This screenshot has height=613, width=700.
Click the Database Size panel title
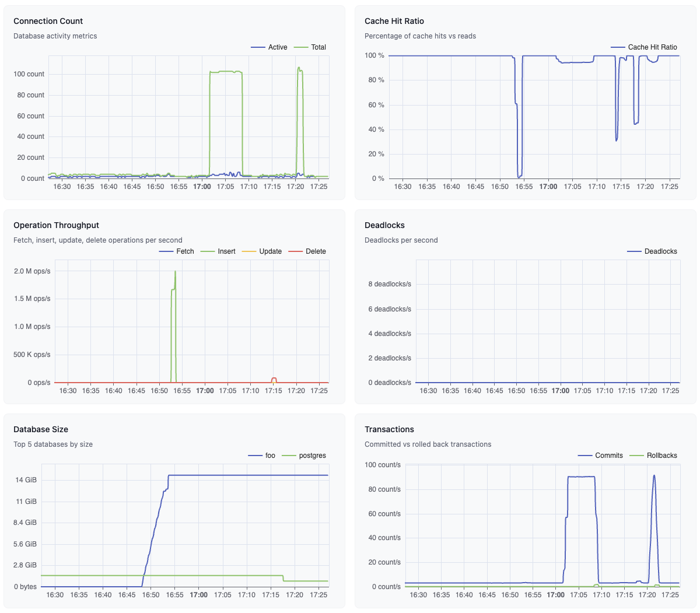coord(41,429)
